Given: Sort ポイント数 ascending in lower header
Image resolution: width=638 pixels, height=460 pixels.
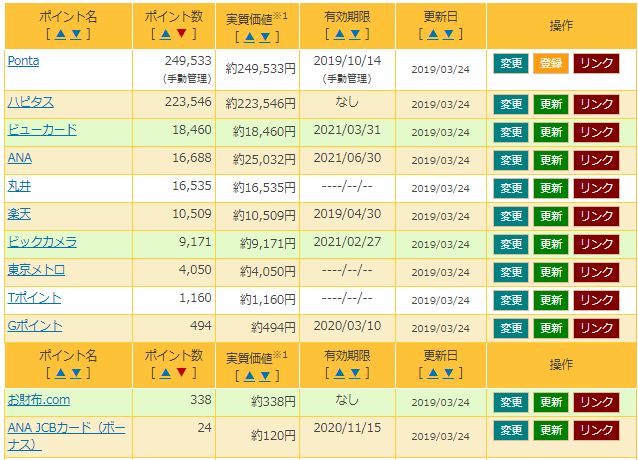Looking at the screenshot, I should tap(165, 373).
